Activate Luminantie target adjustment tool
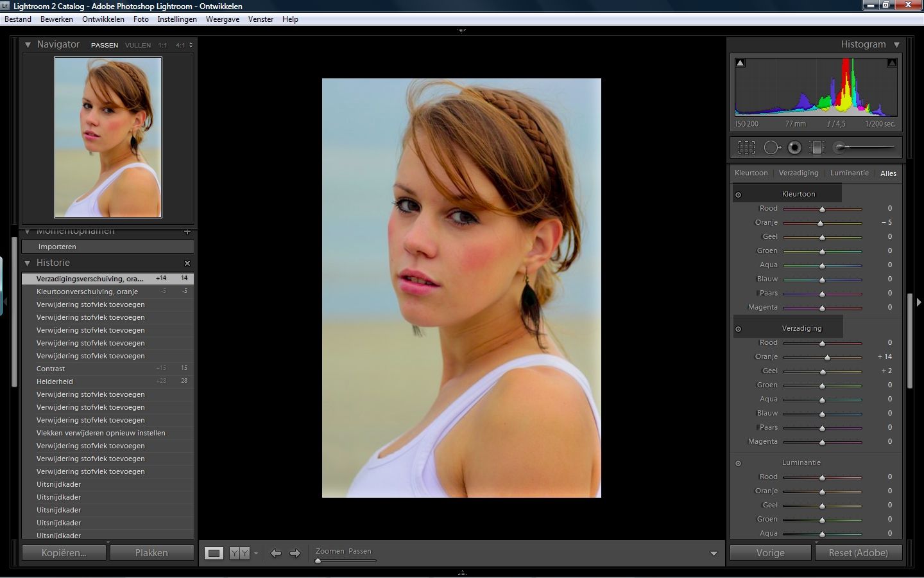 [738, 463]
